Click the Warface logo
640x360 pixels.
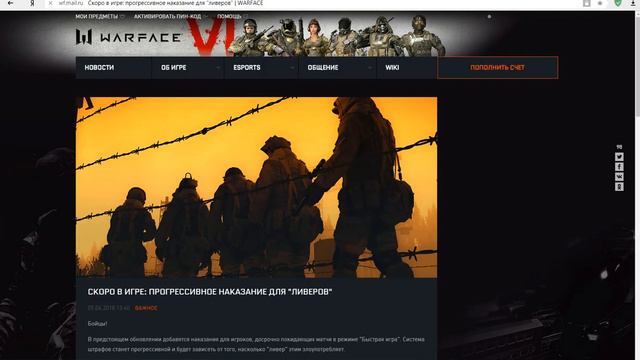[129, 37]
